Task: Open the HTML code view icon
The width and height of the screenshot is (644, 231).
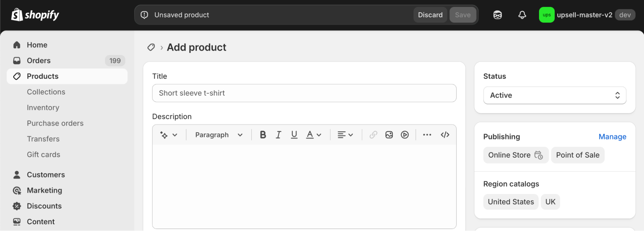Action: point(445,135)
